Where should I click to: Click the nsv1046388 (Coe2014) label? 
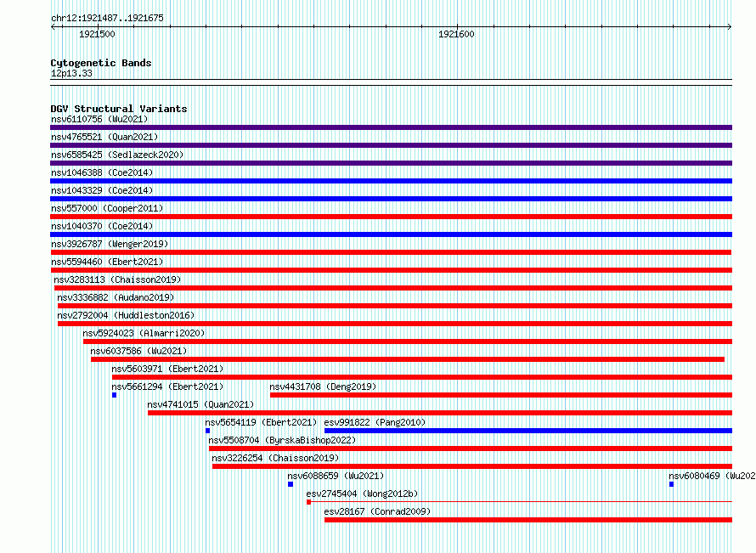pyautogui.click(x=102, y=172)
